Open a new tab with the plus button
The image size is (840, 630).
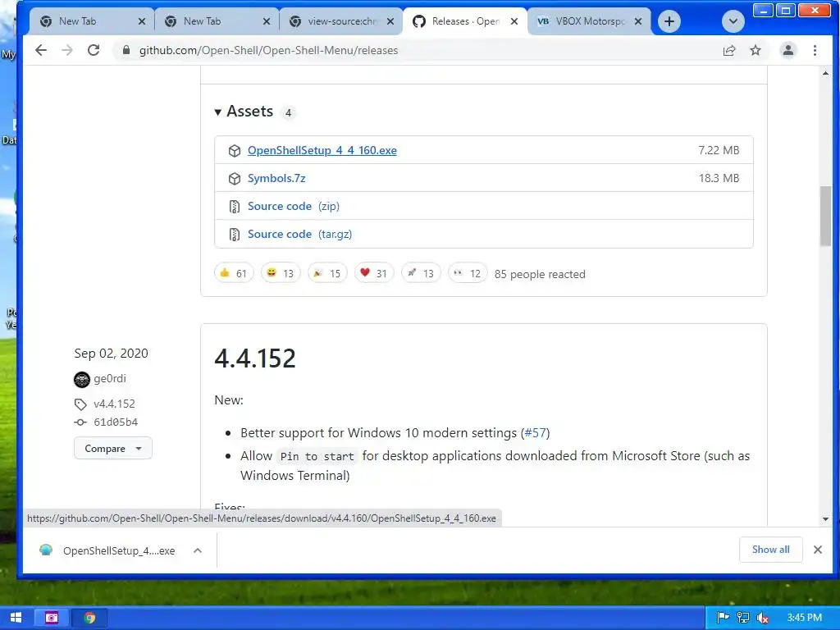[x=669, y=21]
